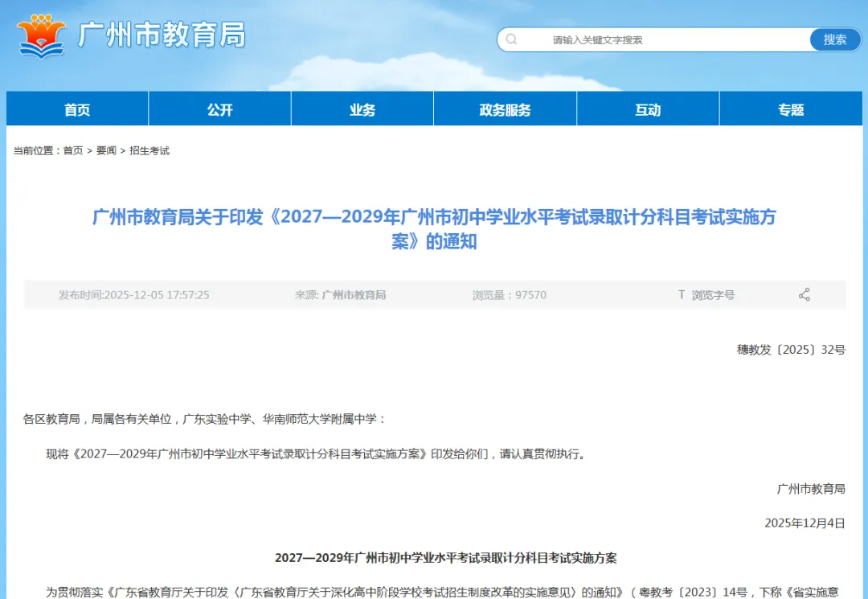Screen dimensions: 868x599
Task: Click the Guangzhou Education Bureau logo icon
Action: [42, 34]
